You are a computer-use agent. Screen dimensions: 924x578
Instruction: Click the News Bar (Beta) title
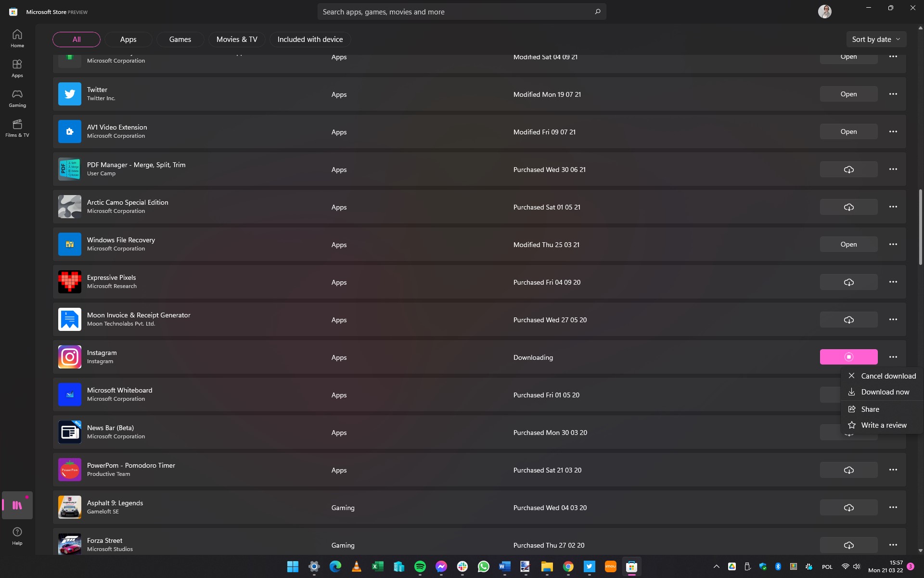(110, 428)
